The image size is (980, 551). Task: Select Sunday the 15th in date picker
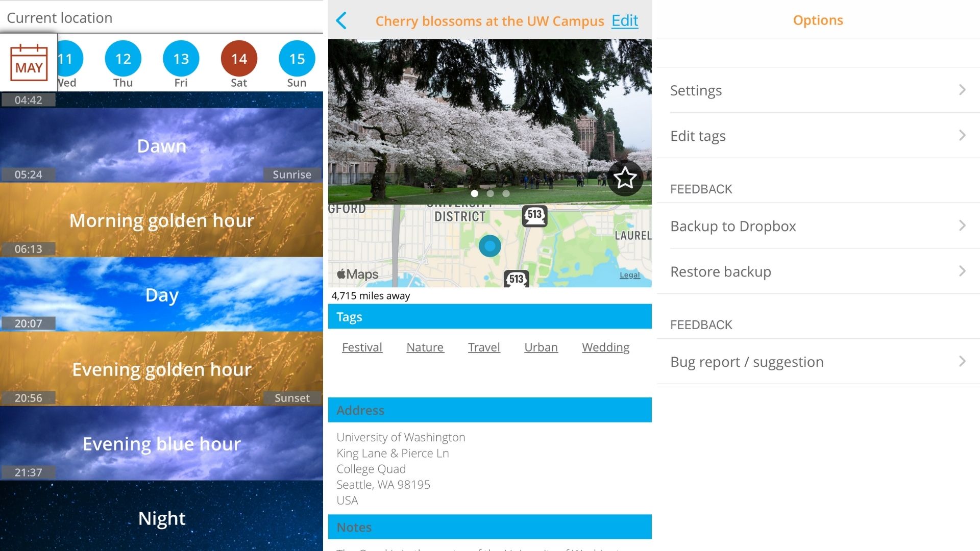pos(297,59)
